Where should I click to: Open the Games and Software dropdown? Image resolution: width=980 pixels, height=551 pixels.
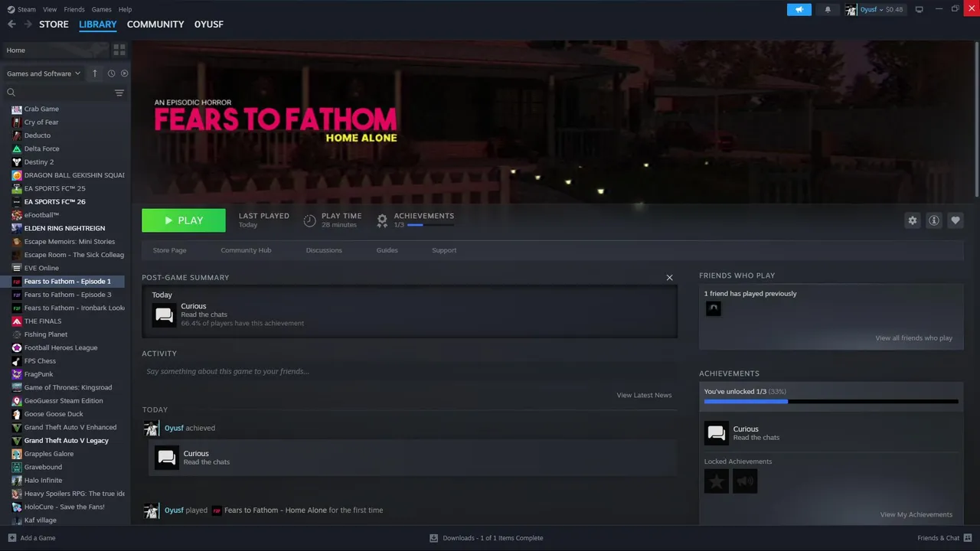tap(44, 73)
